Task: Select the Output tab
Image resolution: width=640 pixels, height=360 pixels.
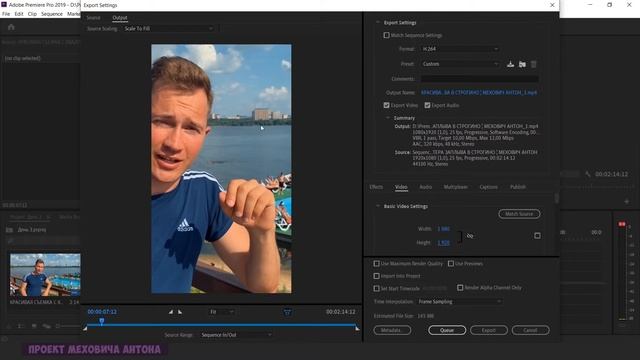Action: pos(120,18)
